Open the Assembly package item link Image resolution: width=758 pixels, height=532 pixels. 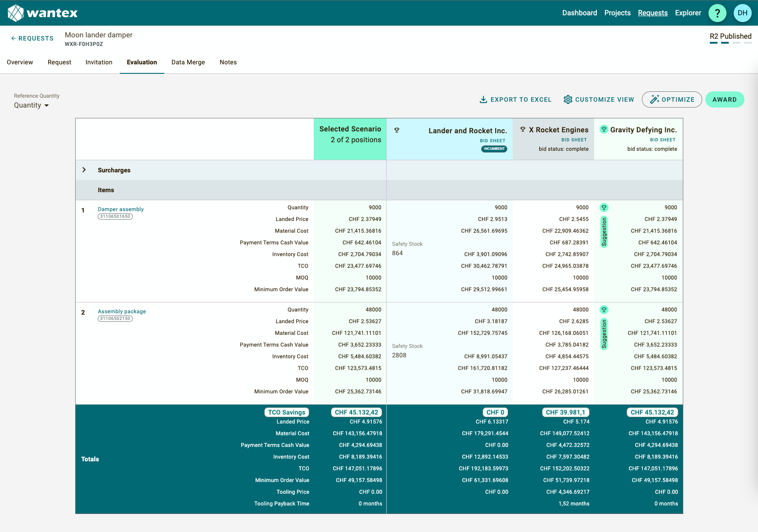122,311
